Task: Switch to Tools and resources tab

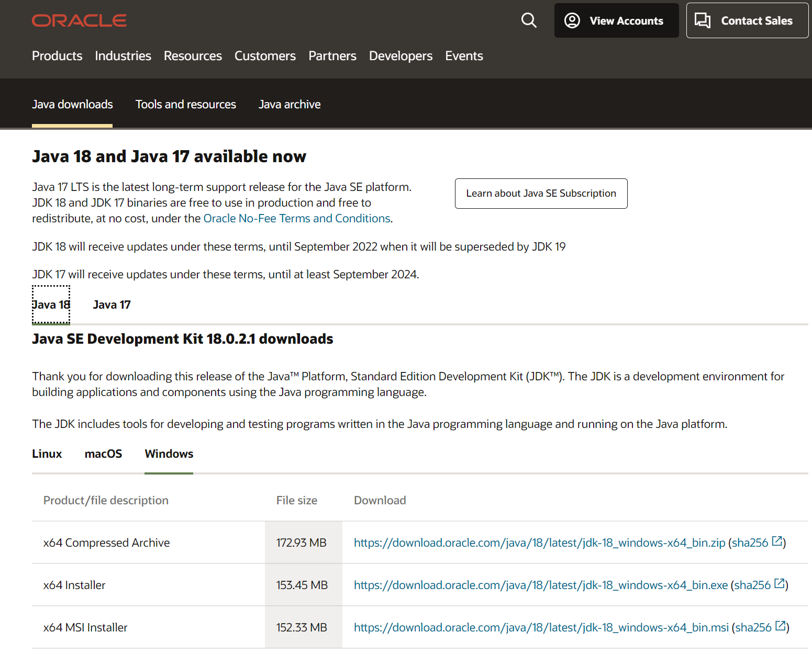Action: pyautogui.click(x=186, y=104)
